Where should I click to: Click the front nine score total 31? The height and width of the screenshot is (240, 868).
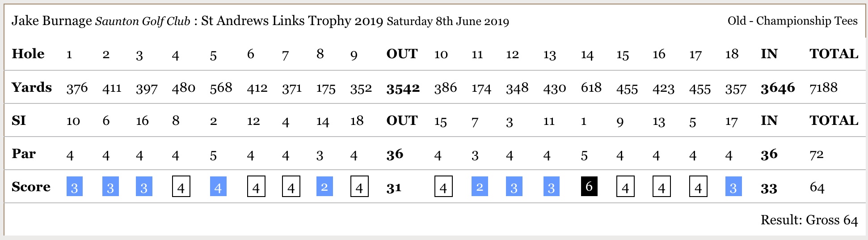(x=394, y=188)
